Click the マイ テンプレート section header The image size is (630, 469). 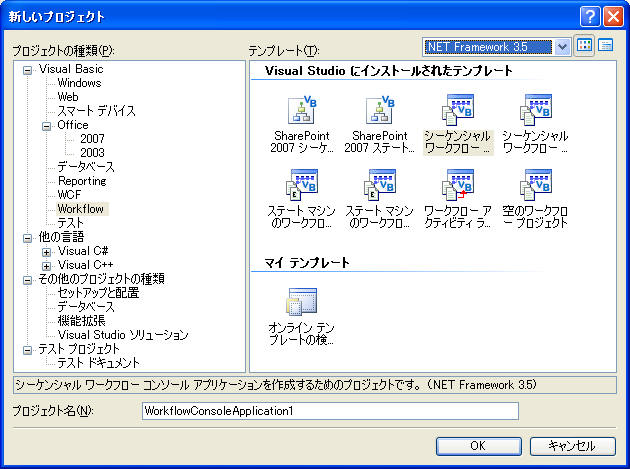click(x=307, y=263)
